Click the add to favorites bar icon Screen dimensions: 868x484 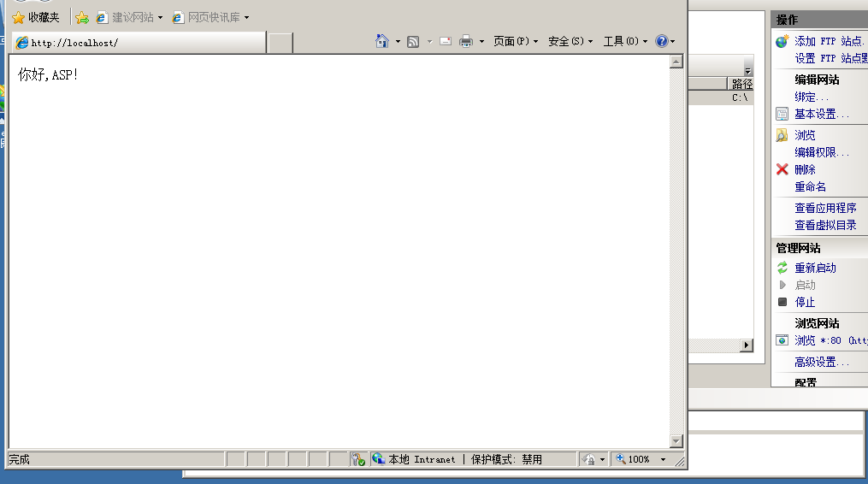point(82,17)
